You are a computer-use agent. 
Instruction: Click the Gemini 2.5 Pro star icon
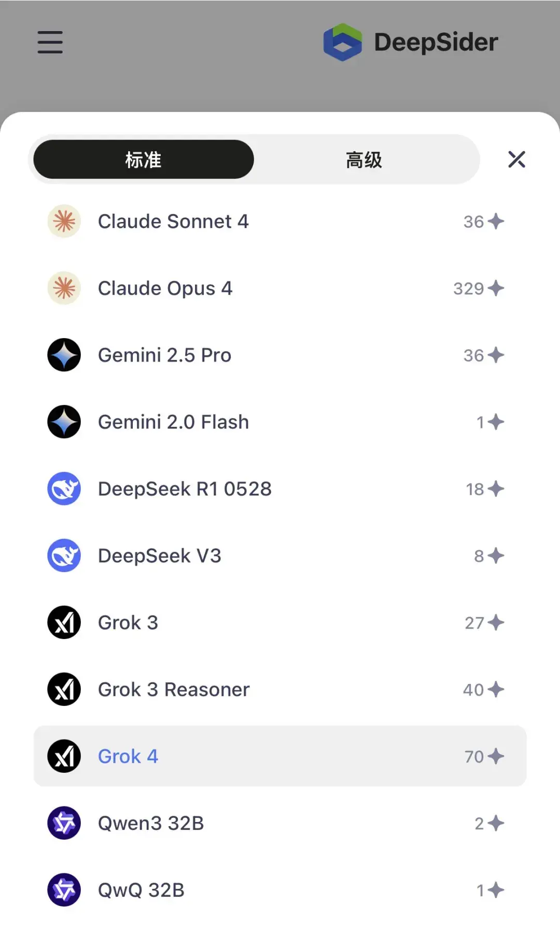pyautogui.click(x=64, y=355)
